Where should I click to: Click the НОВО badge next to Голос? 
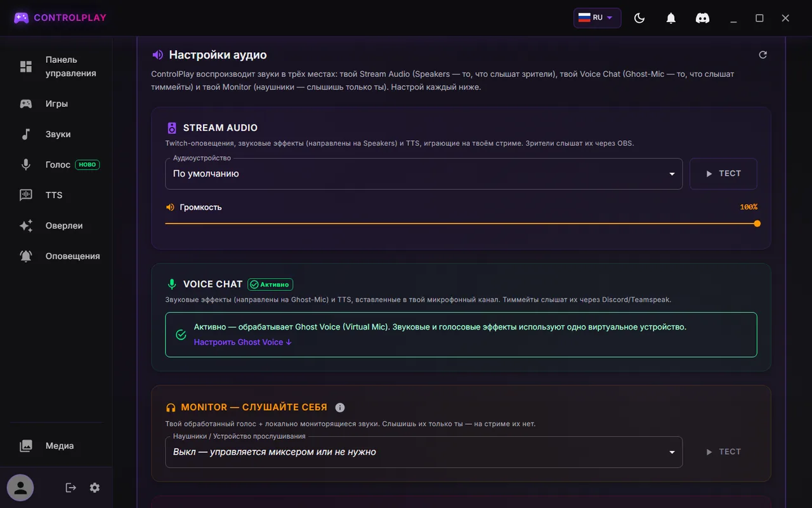(x=88, y=164)
